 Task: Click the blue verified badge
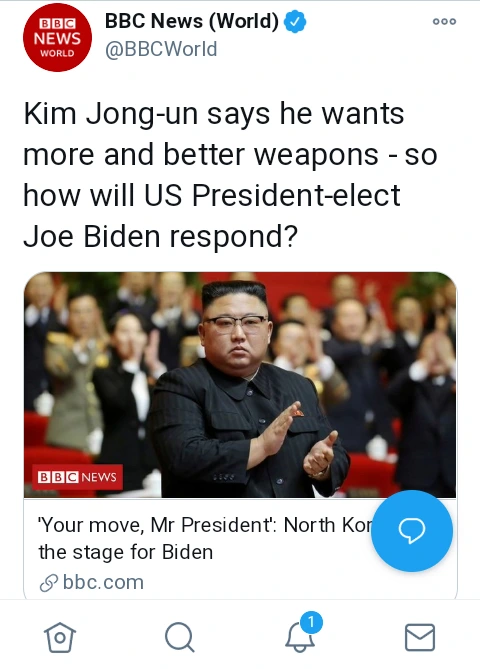coord(295,21)
